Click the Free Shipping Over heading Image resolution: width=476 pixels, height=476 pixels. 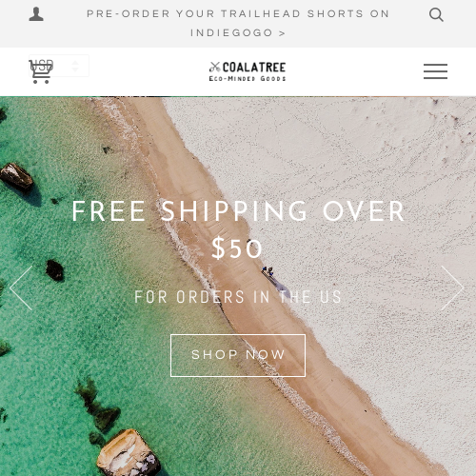tap(238, 211)
